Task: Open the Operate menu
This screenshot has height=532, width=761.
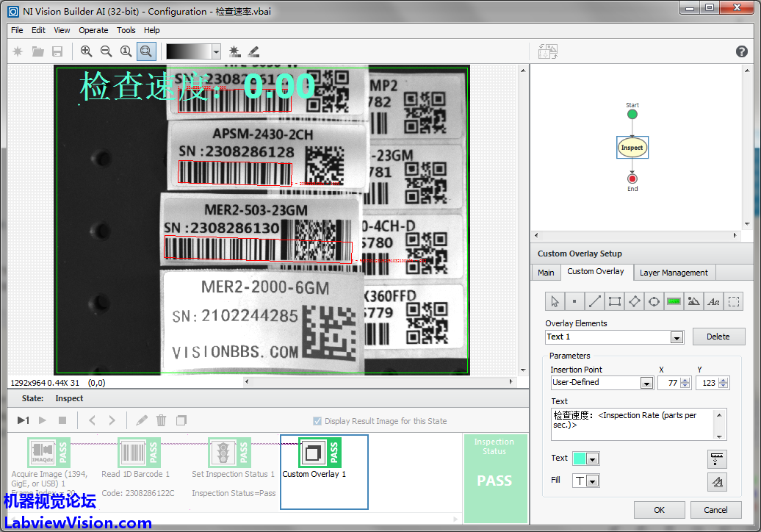Action: click(x=94, y=30)
